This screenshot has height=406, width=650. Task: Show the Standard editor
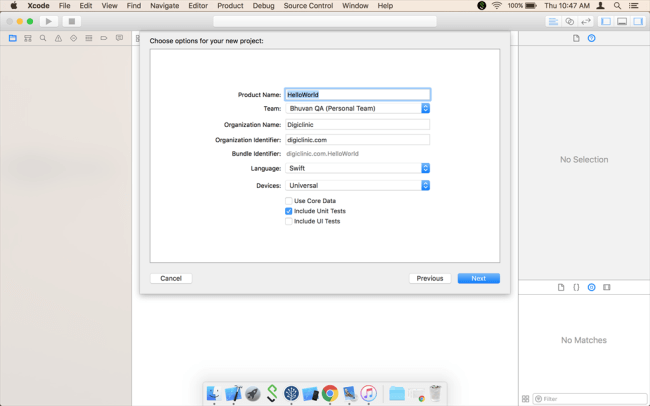pyautogui.click(x=553, y=22)
